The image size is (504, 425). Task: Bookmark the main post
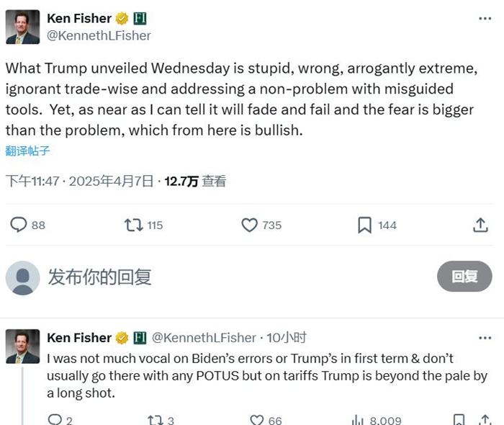(x=365, y=225)
